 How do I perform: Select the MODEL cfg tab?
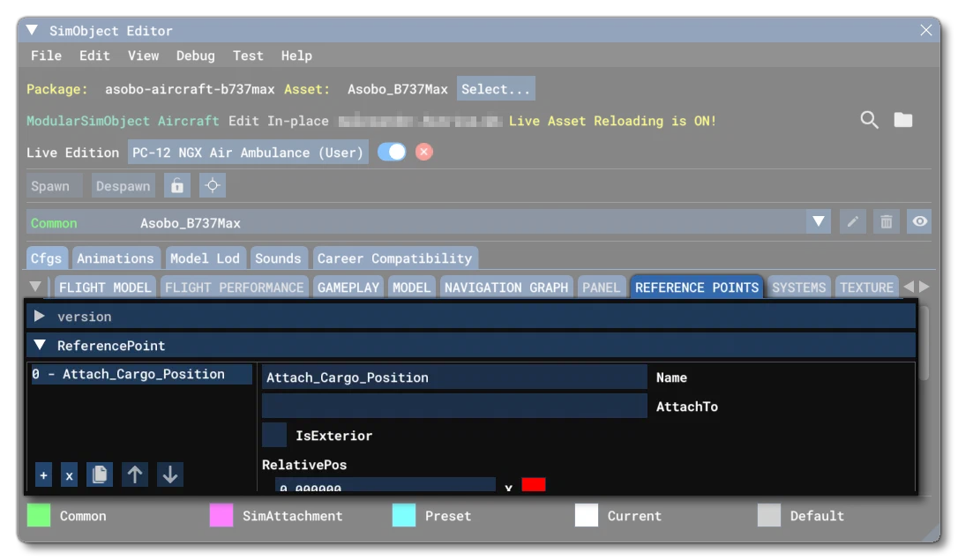pyautogui.click(x=412, y=287)
